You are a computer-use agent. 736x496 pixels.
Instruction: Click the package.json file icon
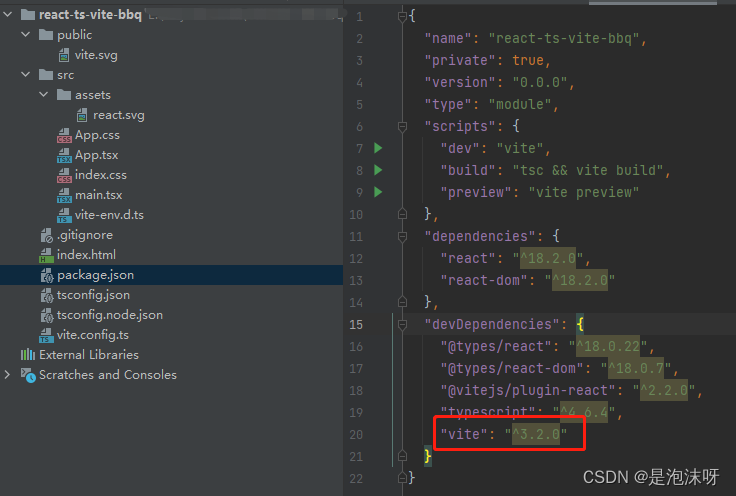[46, 275]
